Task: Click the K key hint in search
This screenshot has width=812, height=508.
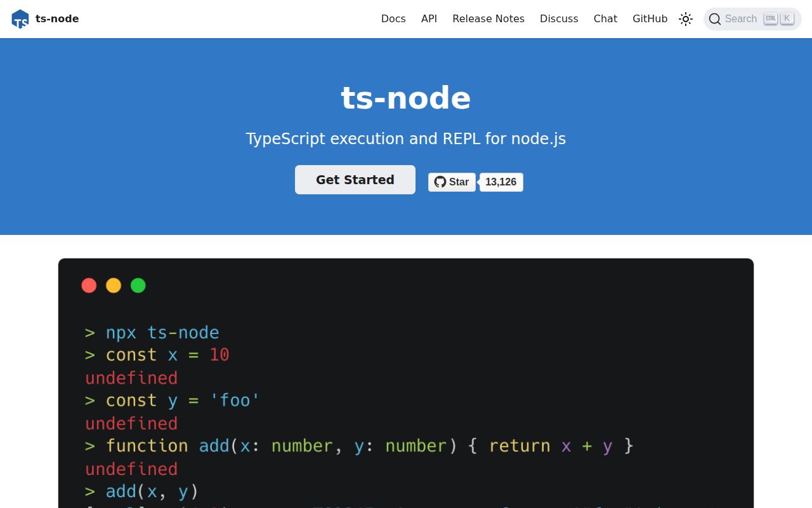Action: (x=787, y=18)
